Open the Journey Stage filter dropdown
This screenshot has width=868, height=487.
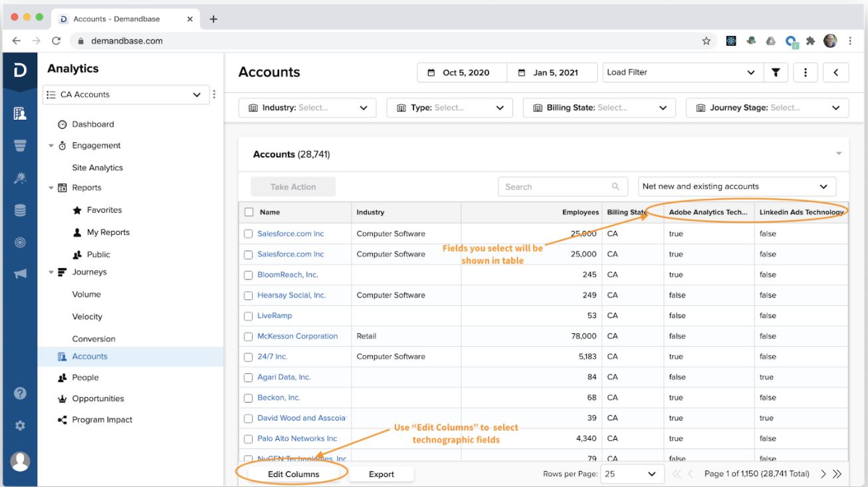click(x=767, y=108)
